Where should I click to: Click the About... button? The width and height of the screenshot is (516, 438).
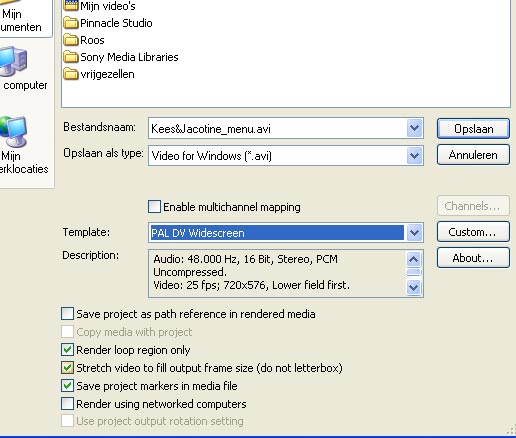pyautogui.click(x=473, y=258)
